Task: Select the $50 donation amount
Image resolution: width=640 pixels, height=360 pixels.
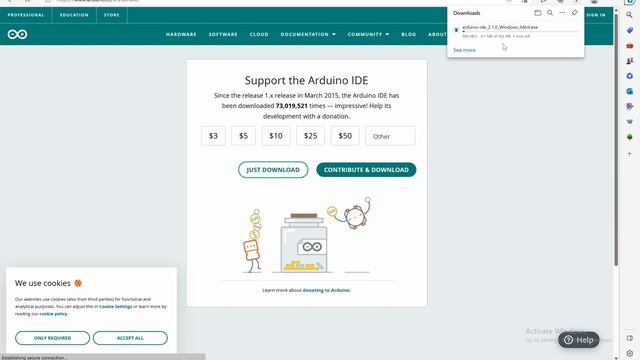Action: [345, 136]
